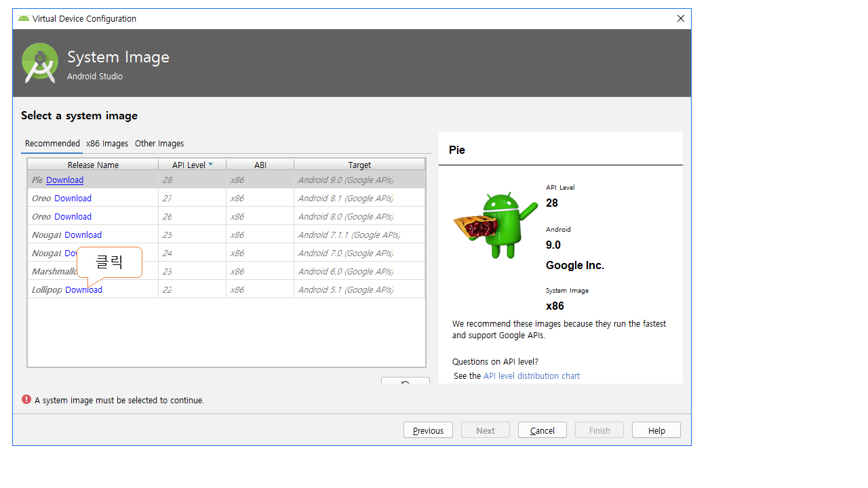868x488 pixels.
Task: Select the Recommended tab
Action: point(52,144)
